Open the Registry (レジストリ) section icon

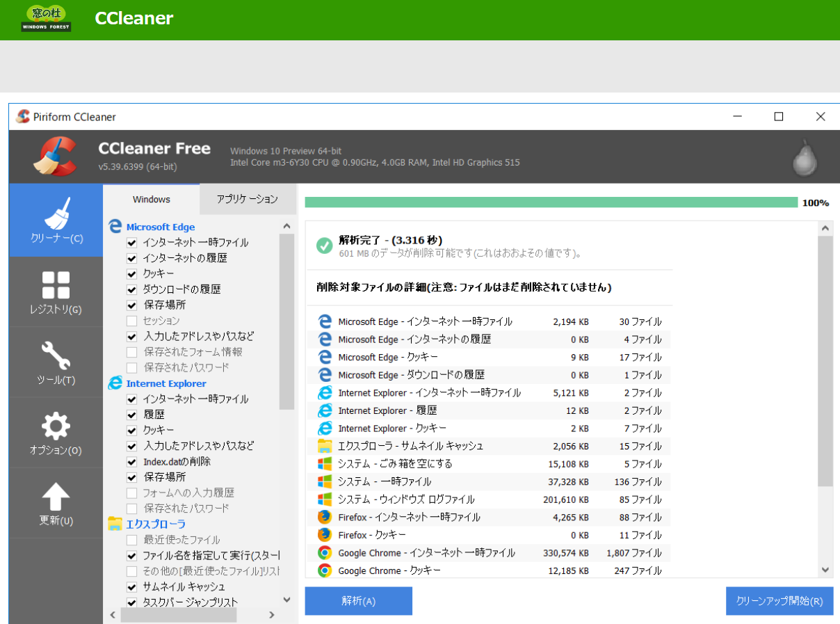tap(56, 285)
